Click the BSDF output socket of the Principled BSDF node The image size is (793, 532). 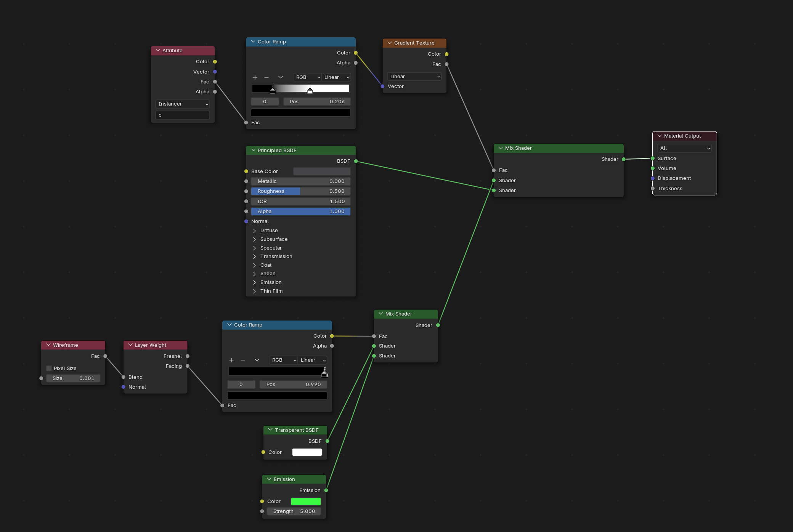[x=356, y=161]
